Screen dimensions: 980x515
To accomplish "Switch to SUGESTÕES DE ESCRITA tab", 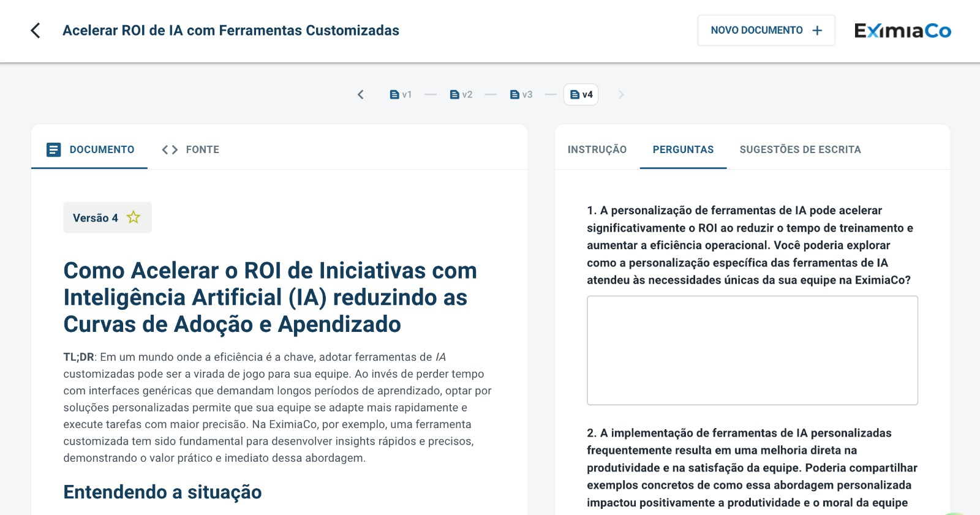I will point(800,149).
